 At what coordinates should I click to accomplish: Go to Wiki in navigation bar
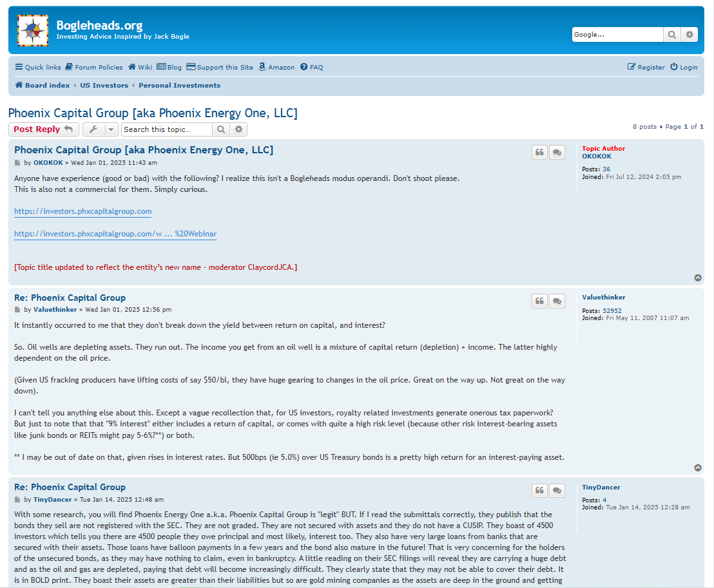tap(140, 67)
